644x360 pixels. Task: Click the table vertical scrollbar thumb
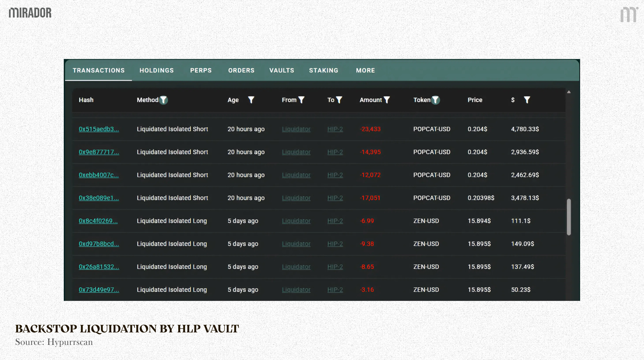tap(569, 217)
